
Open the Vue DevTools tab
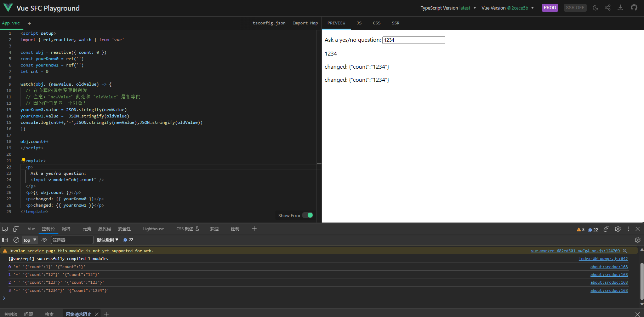(x=32, y=229)
